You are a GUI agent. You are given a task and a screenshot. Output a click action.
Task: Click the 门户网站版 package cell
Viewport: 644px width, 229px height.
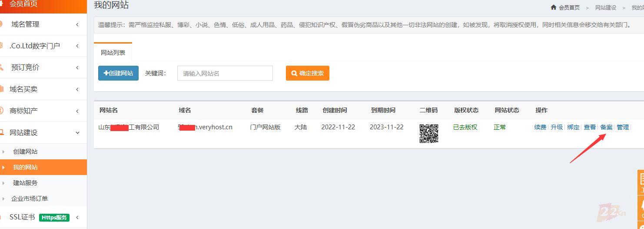coord(265,127)
